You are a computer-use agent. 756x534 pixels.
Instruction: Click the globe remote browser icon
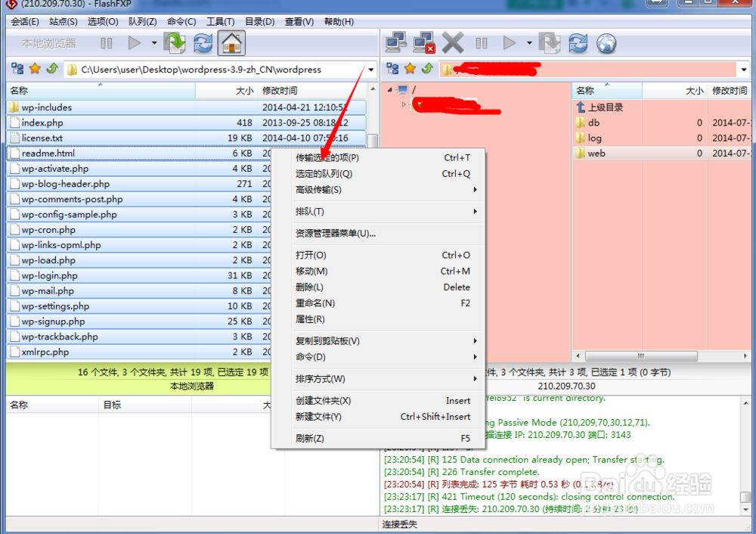[x=606, y=43]
